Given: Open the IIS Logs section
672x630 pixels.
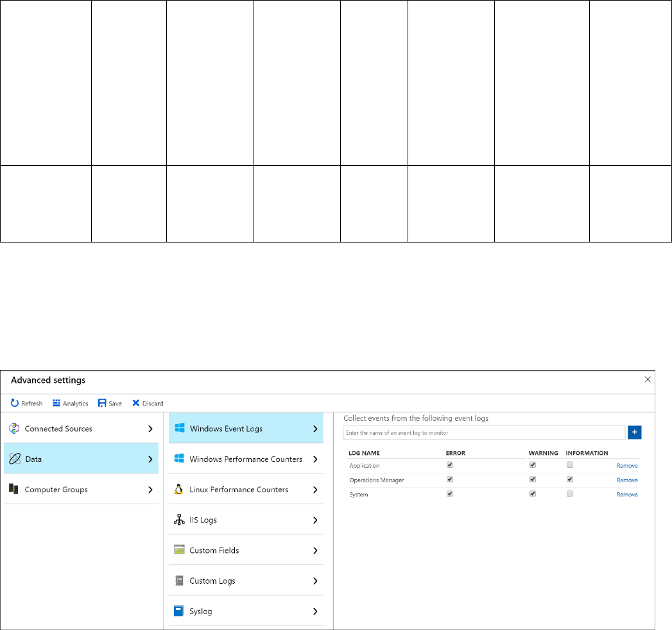Looking at the screenshot, I should (x=246, y=520).
